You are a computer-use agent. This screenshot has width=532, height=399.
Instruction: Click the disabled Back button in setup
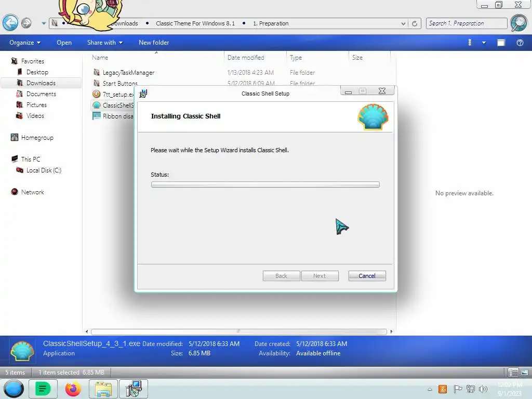pyautogui.click(x=281, y=276)
